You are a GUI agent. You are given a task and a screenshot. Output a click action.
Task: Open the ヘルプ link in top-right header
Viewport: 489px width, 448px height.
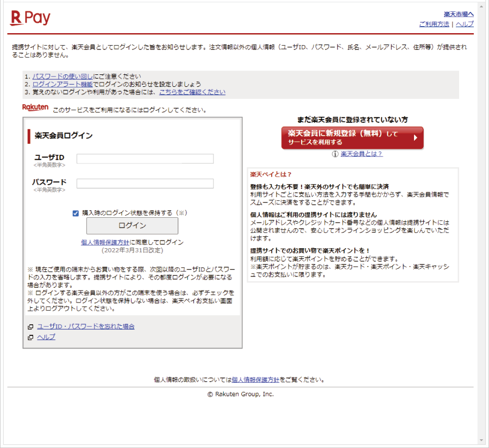point(465,24)
